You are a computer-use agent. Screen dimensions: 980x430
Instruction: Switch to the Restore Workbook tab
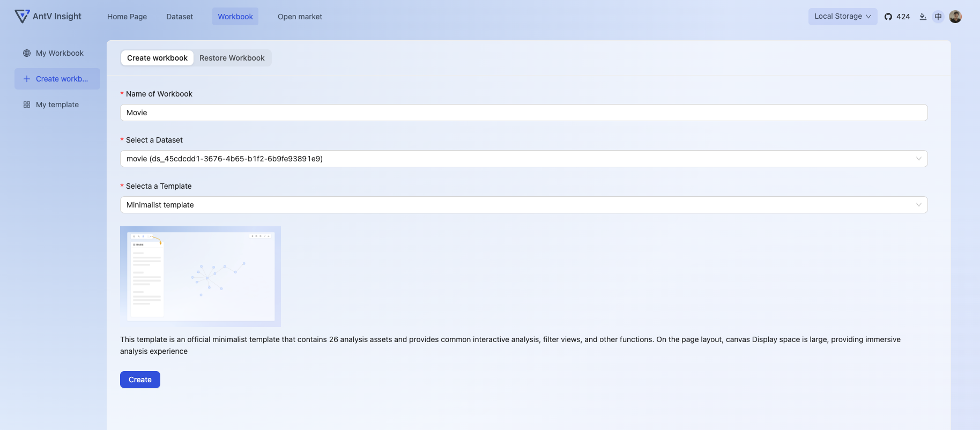232,58
